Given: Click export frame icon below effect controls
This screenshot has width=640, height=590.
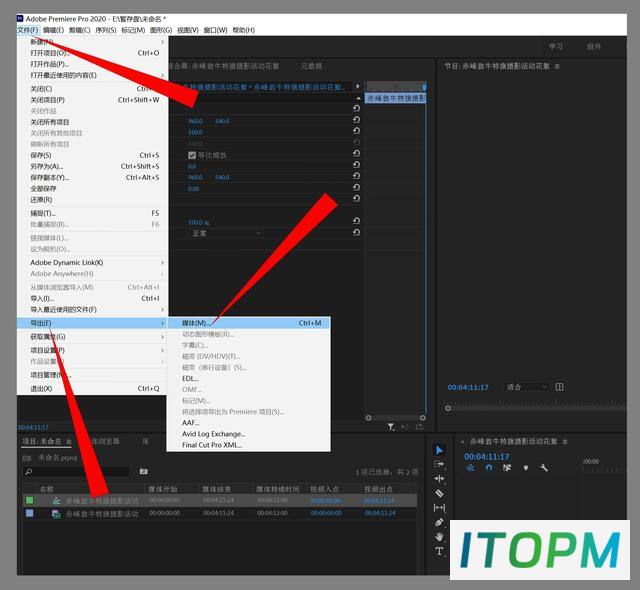Looking at the screenshot, I should pos(419,427).
